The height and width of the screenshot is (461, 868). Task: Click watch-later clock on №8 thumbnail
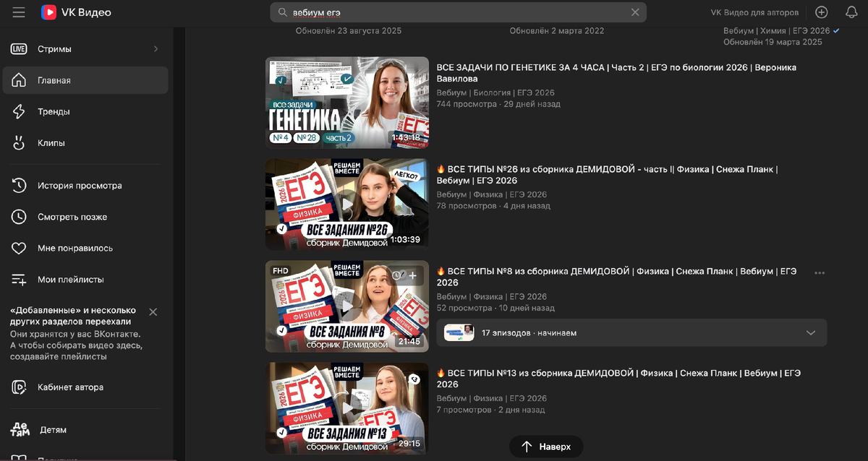pyautogui.click(x=396, y=275)
